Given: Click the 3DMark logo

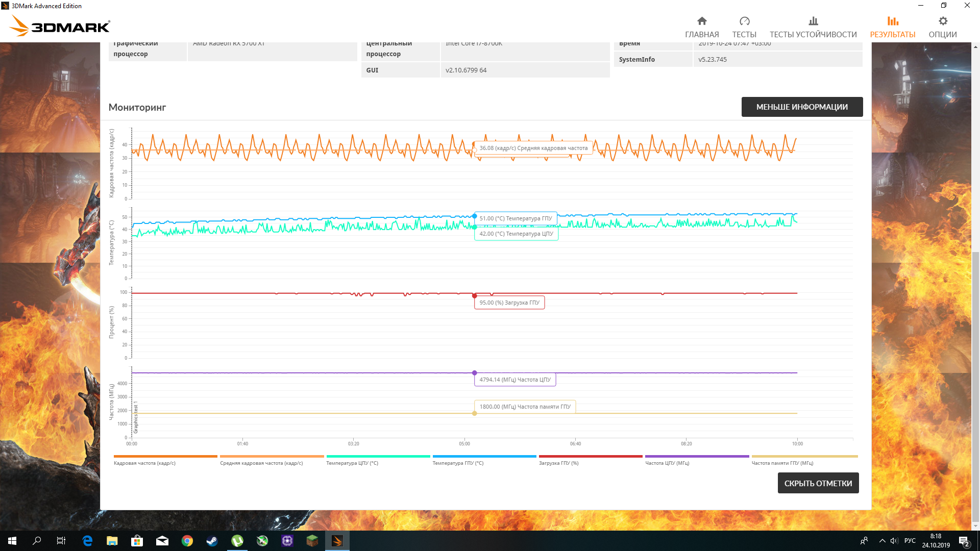Looking at the screenshot, I should (x=60, y=26).
